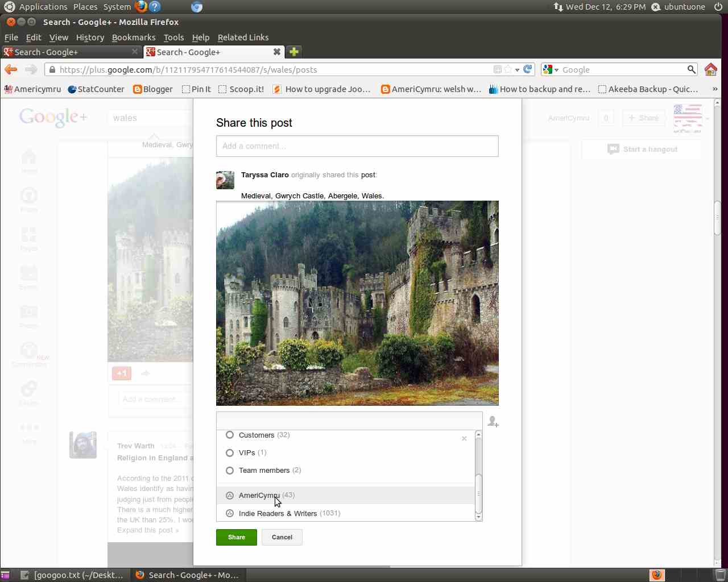Open How to upgrade Joo… bookmark
728x582 pixels.
321,89
